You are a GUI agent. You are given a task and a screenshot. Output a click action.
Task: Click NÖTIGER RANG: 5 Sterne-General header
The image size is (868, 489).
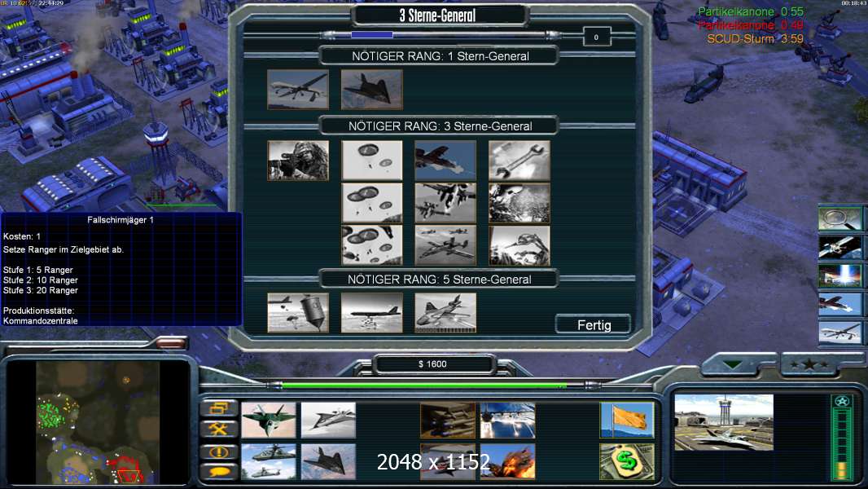tap(440, 280)
